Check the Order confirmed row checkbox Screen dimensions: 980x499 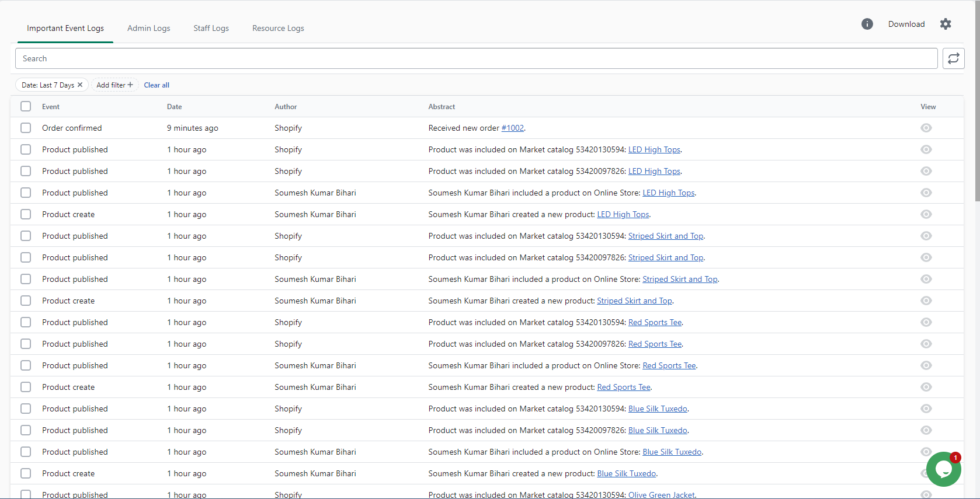coord(26,128)
